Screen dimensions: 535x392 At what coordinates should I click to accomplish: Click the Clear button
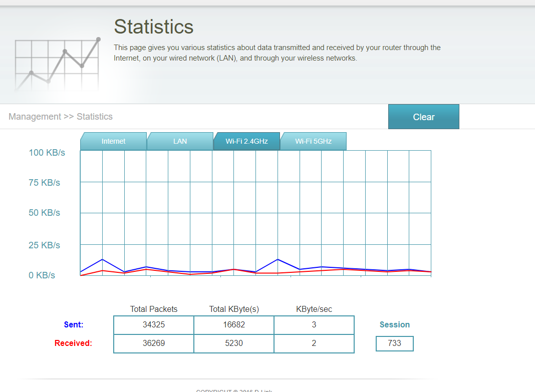click(x=423, y=117)
